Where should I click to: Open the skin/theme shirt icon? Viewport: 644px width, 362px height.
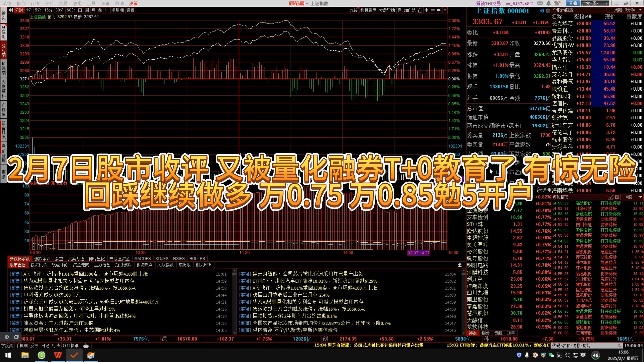click(x=557, y=3)
